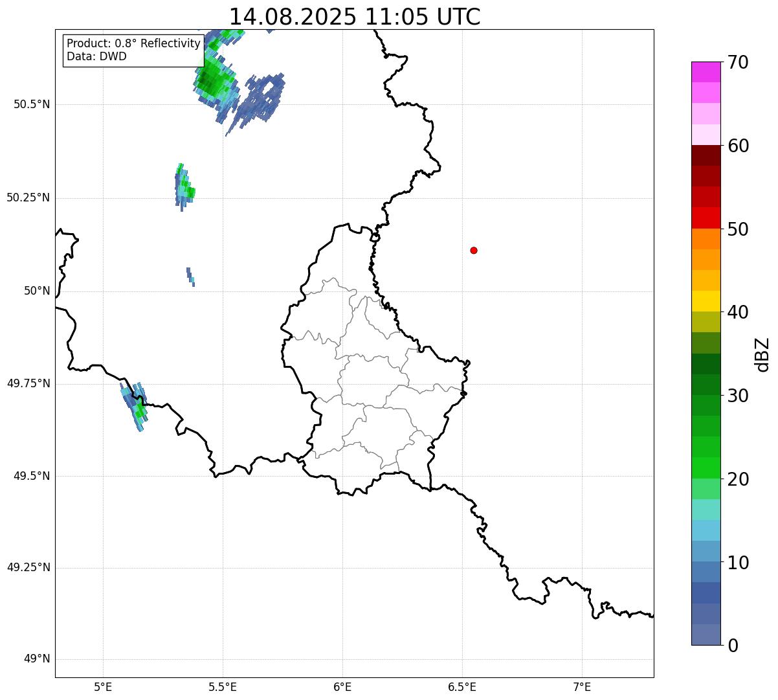Click the red station marker dot
778x700 pixels.
point(474,250)
